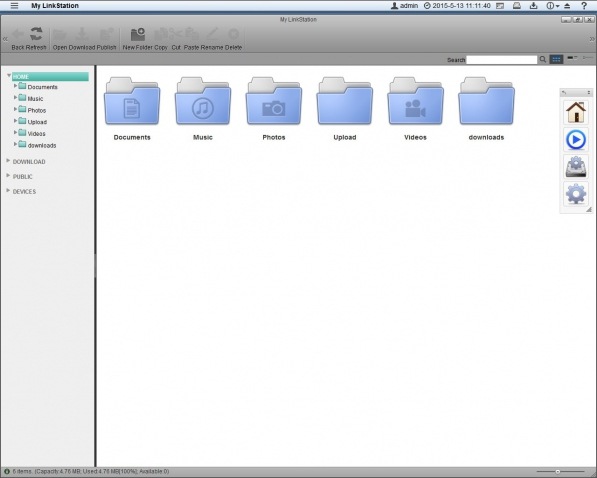Select Photos in the folder tree
Viewport: 597px width, 478px height.
37,110
